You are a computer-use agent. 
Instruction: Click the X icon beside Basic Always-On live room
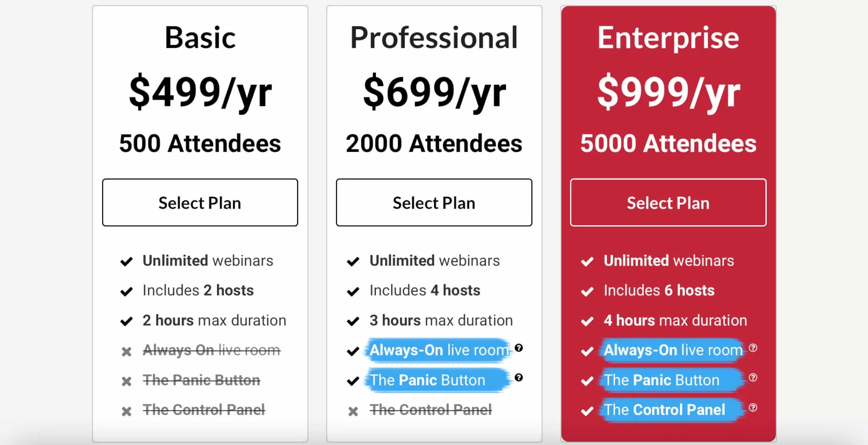point(126,352)
